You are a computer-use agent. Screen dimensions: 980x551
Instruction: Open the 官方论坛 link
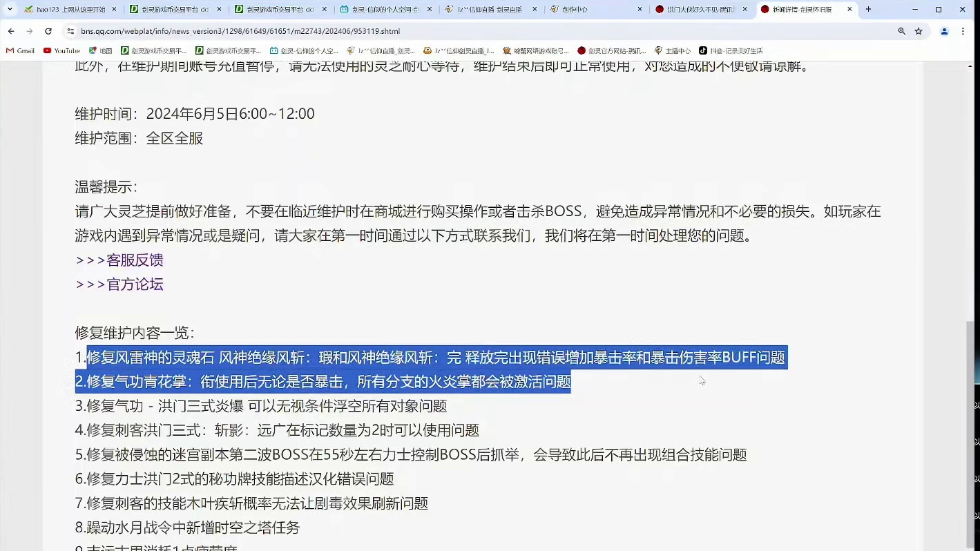point(134,284)
